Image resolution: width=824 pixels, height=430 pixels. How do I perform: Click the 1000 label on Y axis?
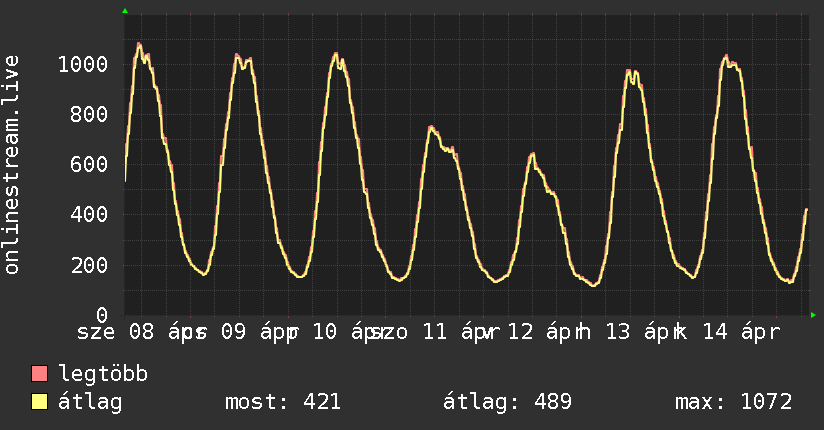[83, 64]
